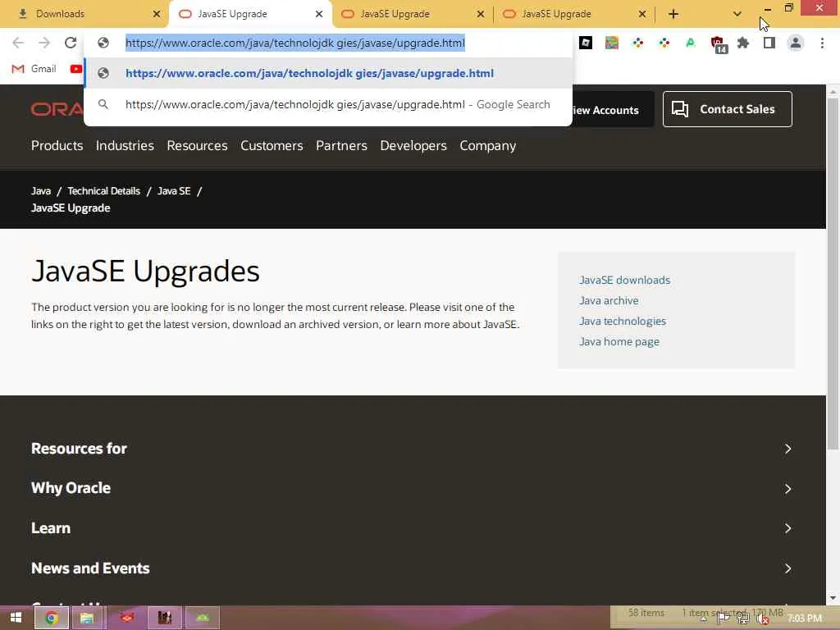This screenshot has height=630, width=840.
Task: Click the Oracle logo
Action: (57, 109)
